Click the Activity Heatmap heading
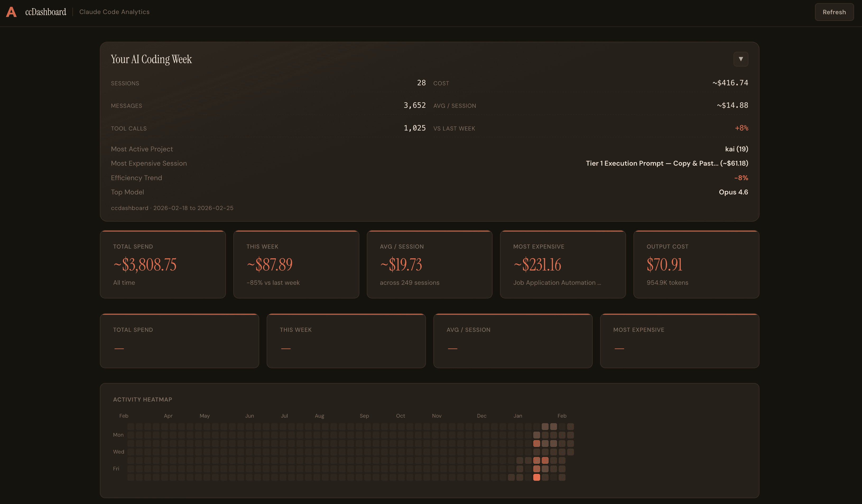Viewport: 862px width, 504px height. click(142, 399)
